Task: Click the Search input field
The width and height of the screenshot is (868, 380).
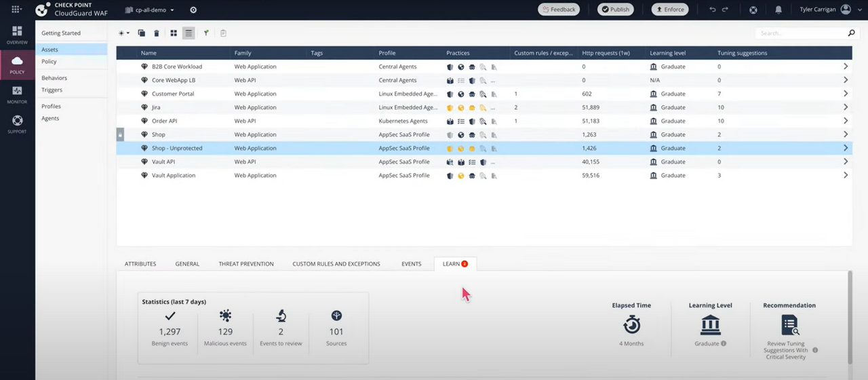Action: [800, 33]
